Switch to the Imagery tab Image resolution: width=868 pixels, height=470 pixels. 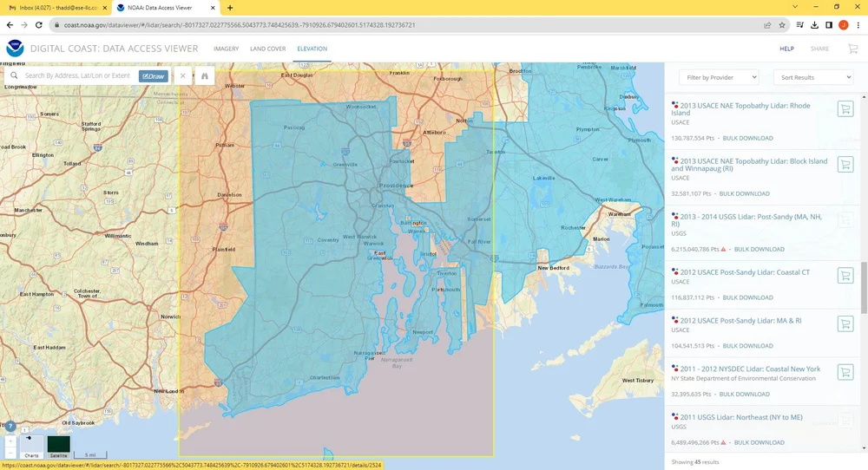point(227,49)
